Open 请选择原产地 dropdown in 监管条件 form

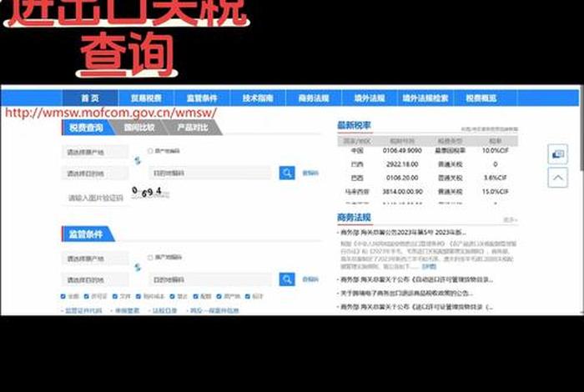(95, 259)
